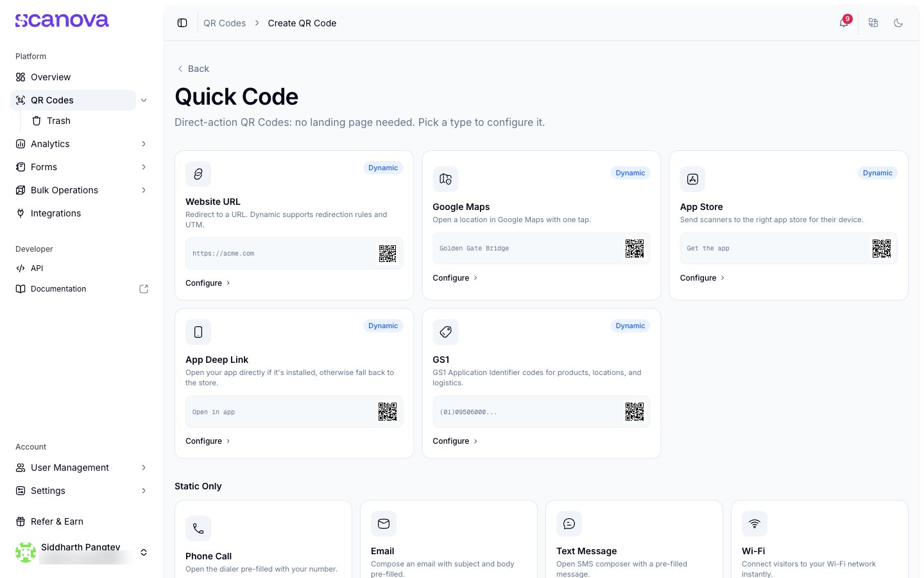The image size is (924, 578).
Task: Click the "Golden Gate Bridge" sample text
Action: (474, 249)
